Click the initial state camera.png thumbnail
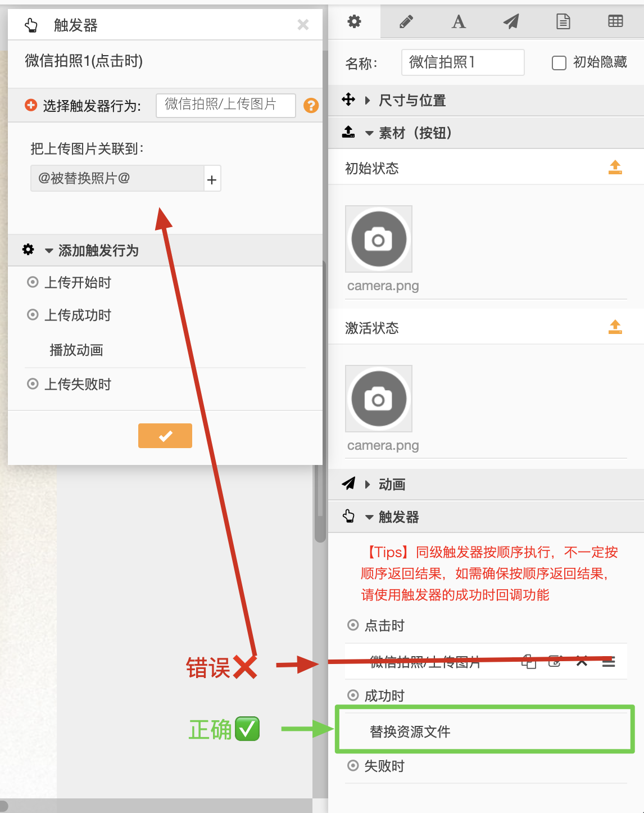Viewport: 644px width, 813px height. tap(379, 239)
